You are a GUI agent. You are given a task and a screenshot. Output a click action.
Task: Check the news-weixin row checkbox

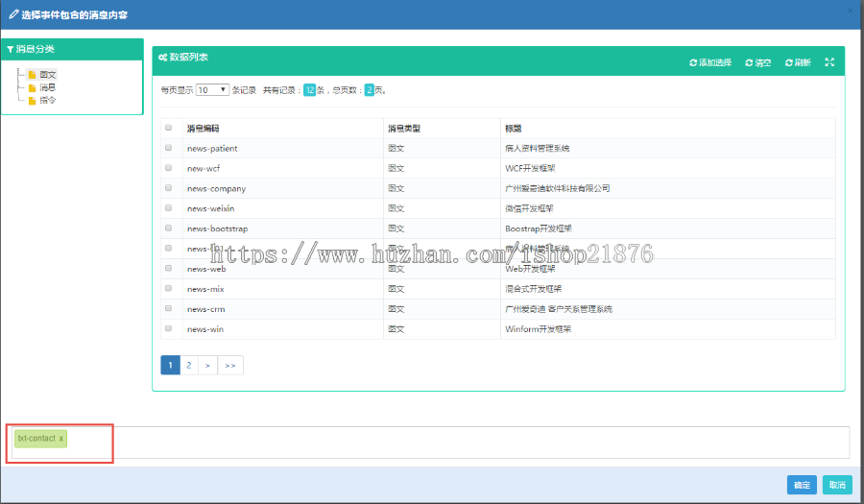pos(169,208)
